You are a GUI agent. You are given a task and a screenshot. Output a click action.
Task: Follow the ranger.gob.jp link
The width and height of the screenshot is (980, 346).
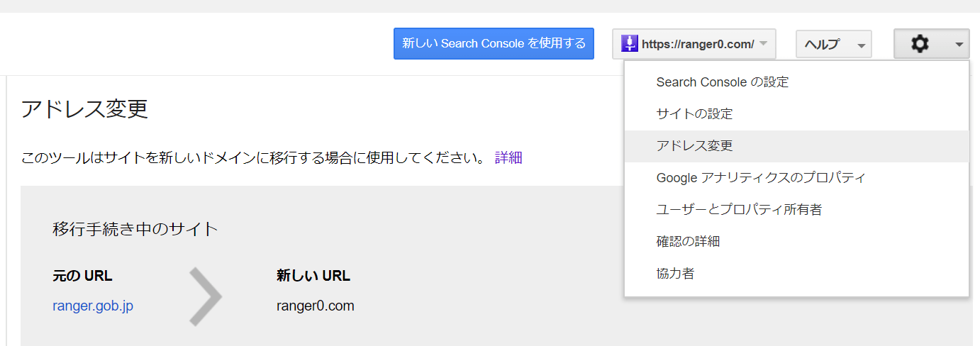[x=93, y=306]
